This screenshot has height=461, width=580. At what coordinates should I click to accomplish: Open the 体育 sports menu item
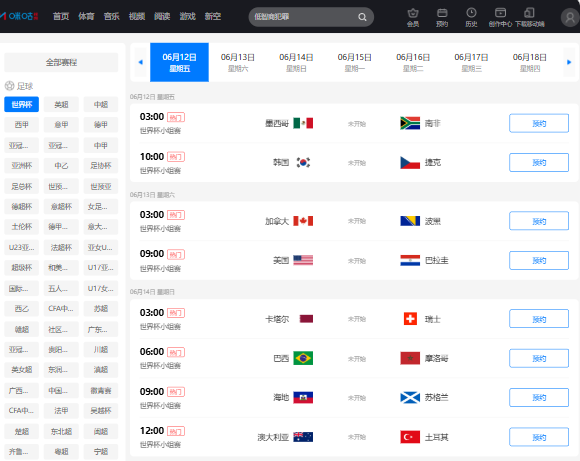coord(86,16)
